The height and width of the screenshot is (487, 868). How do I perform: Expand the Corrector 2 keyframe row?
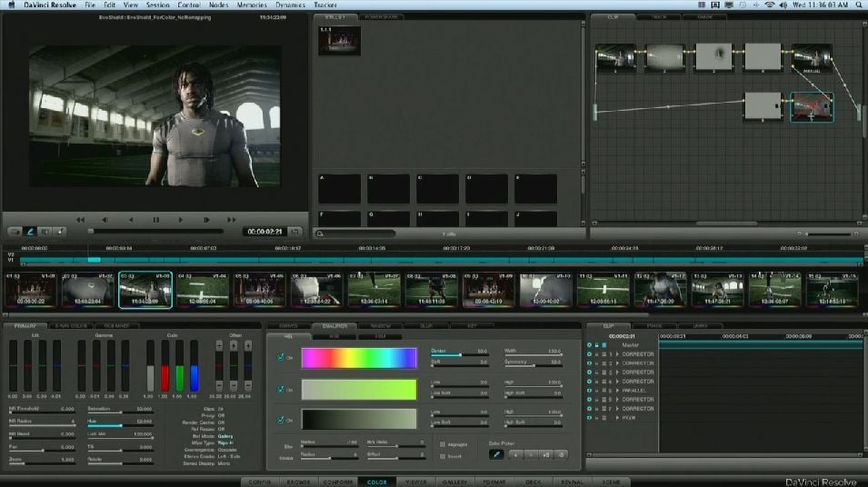pyautogui.click(x=617, y=363)
